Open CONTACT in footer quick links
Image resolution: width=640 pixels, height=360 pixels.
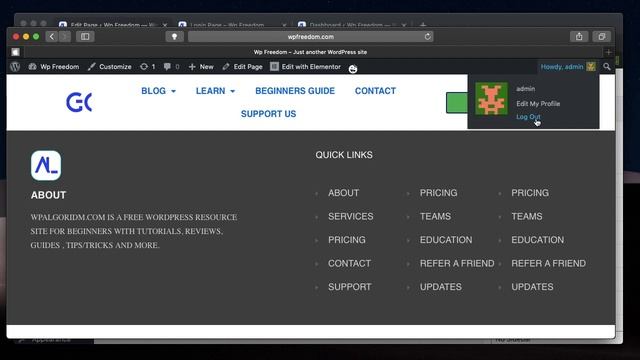click(349, 264)
